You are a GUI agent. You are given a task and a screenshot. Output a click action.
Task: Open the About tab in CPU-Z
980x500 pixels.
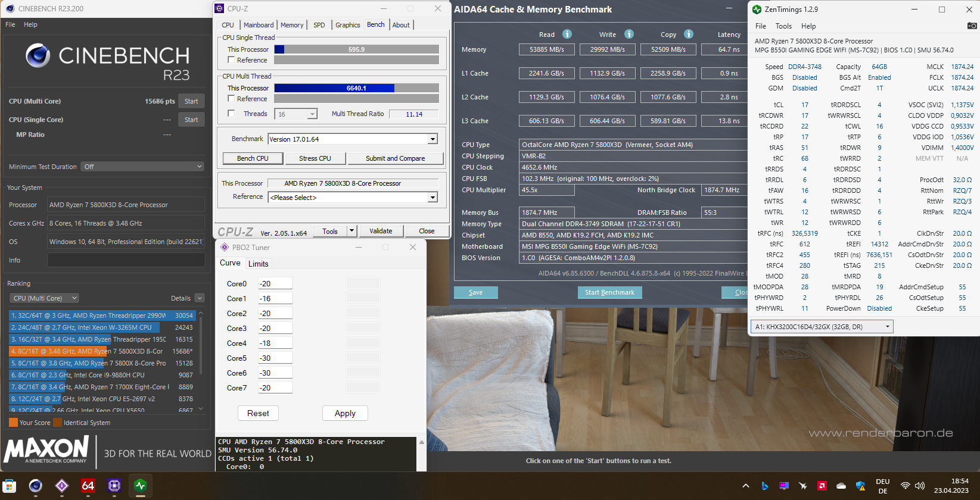401,25
